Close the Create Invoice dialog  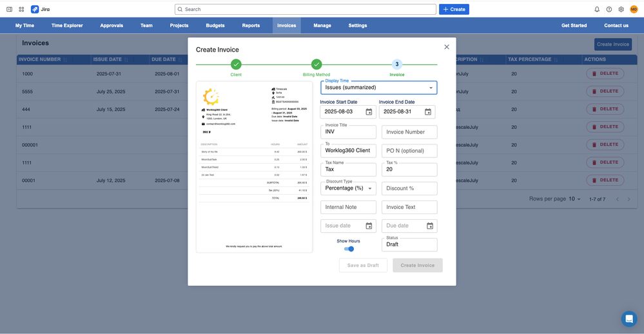point(447,47)
